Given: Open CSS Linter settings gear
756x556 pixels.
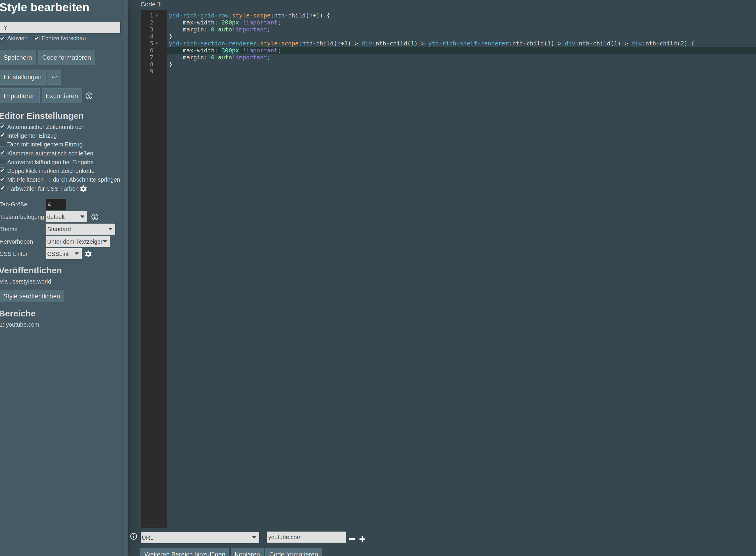Looking at the screenshot, I should coord(88,254).
